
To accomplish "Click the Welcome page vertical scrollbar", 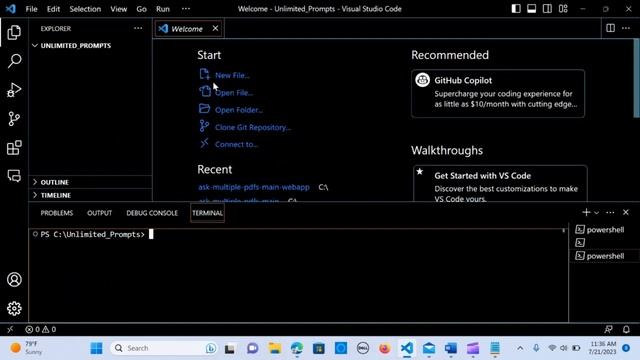I will click(x=637, y=78).
